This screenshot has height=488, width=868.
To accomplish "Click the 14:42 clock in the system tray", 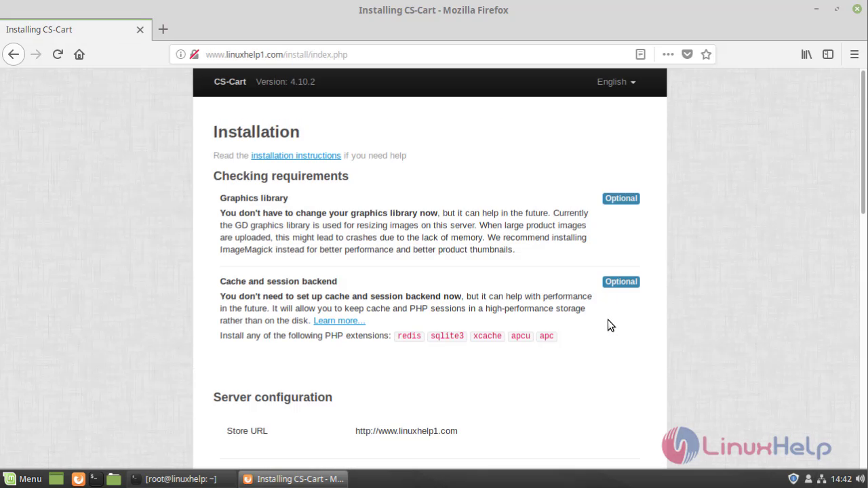I will pos(842,479).
